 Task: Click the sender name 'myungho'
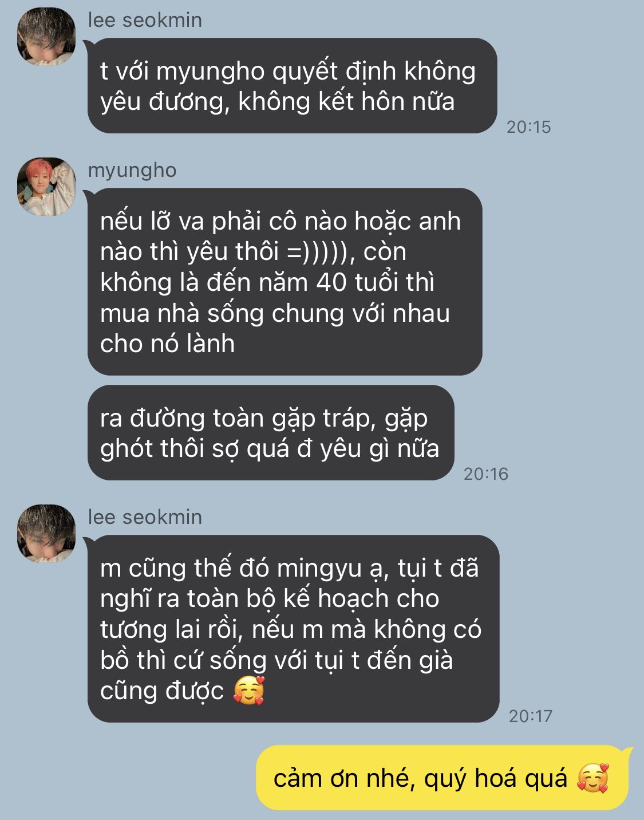click(x=132, y=171)
